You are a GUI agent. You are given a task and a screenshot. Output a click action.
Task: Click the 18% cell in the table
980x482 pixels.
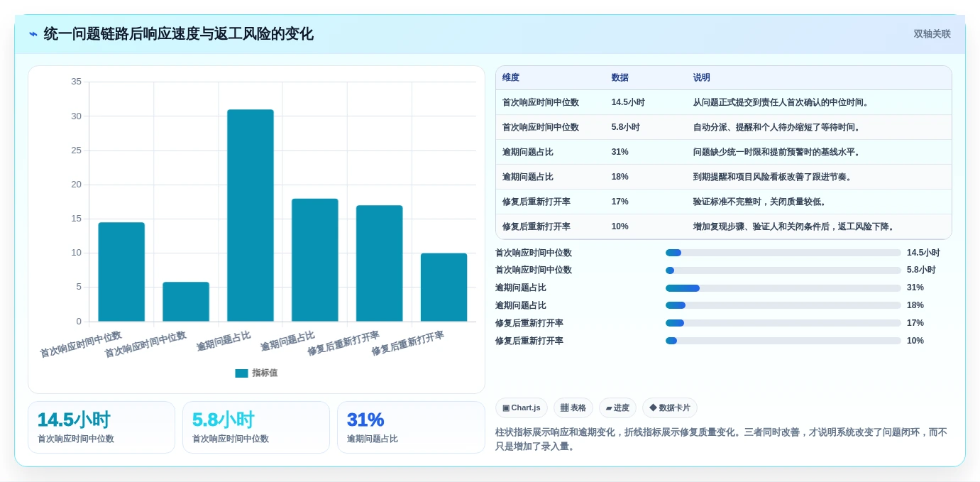tap(620, 177)
